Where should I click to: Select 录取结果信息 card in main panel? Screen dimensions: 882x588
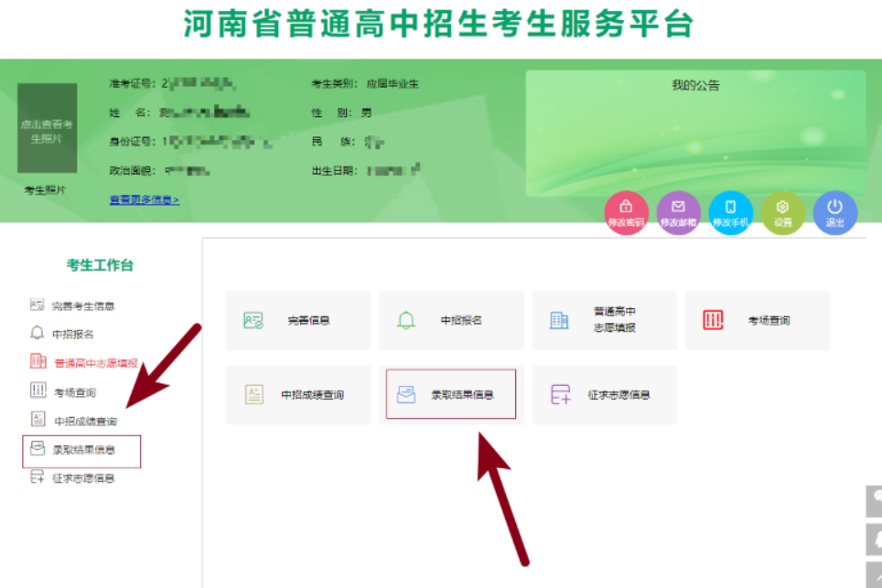[x=451, y=395]
